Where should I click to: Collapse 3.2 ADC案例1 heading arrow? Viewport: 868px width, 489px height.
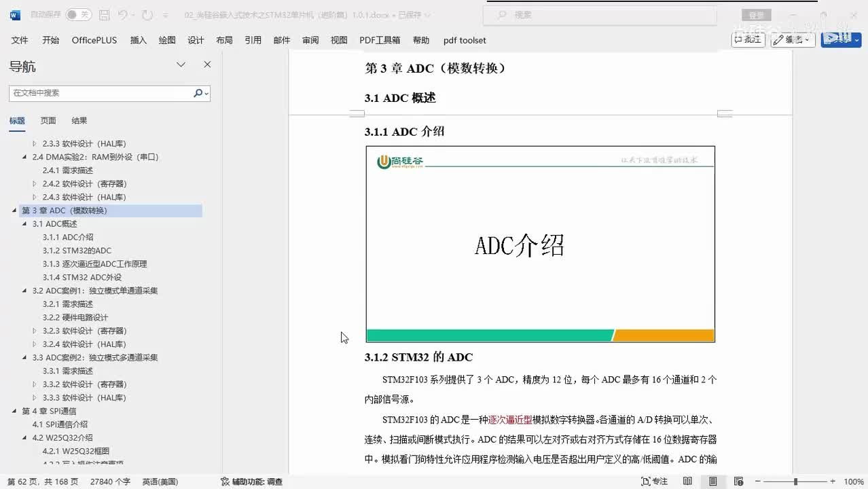tap(25, 291)
